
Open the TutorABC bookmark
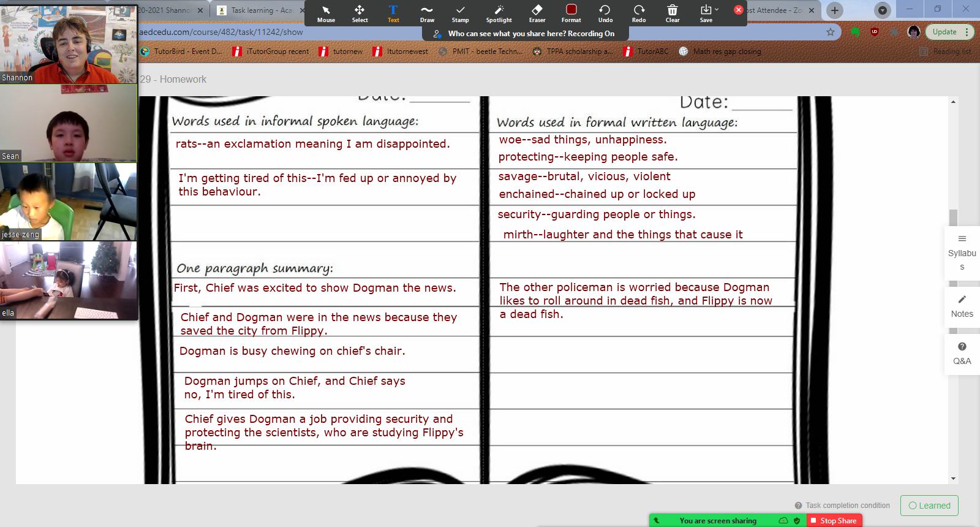coord(646,51)
